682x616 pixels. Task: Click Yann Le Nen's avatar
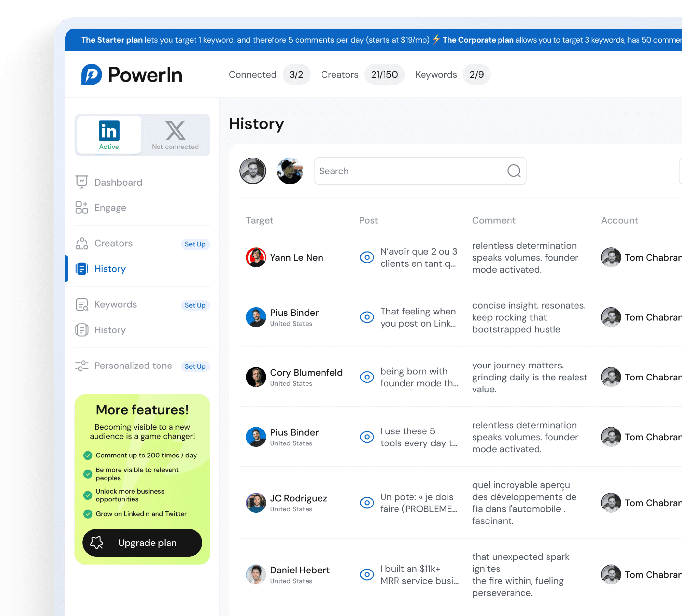coord(256,258)
